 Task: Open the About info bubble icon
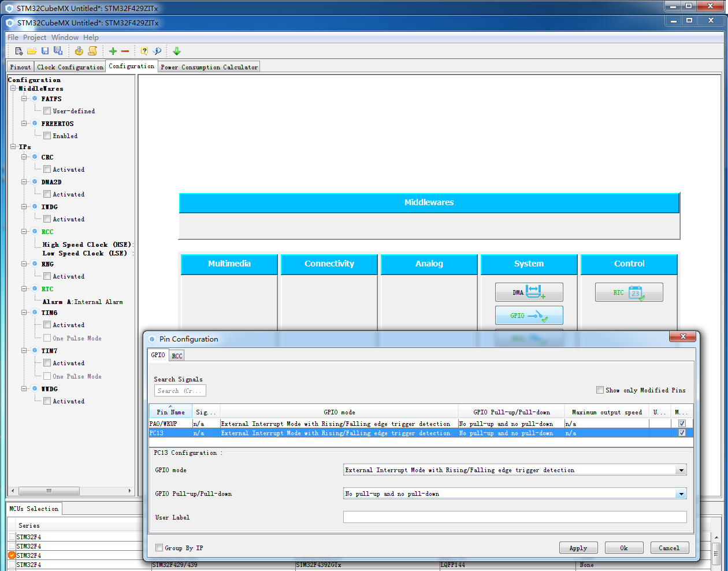click(x=157, y=51)
